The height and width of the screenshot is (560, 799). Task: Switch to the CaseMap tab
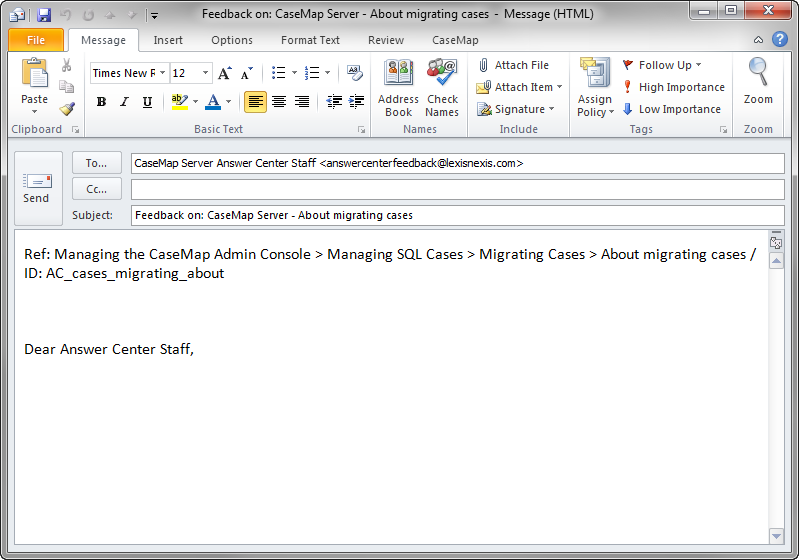(455, 40)
